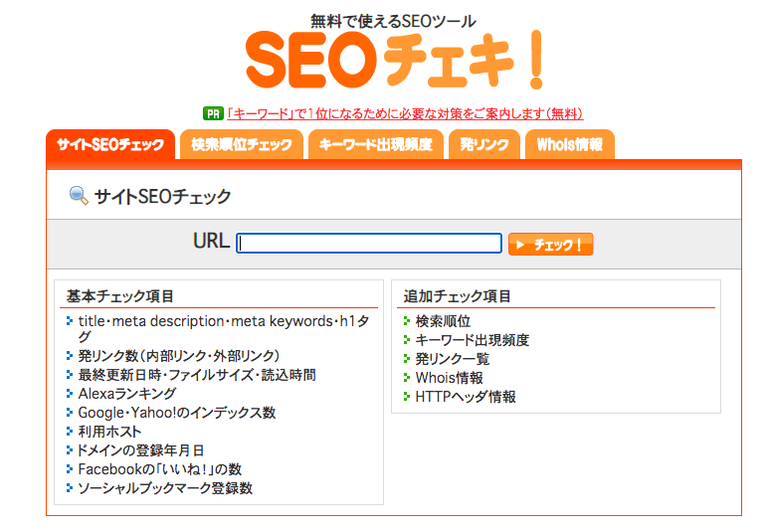The image size is (766, 532).
Task: Click the 利用ホスト item
Action: [x=109, y=432]
